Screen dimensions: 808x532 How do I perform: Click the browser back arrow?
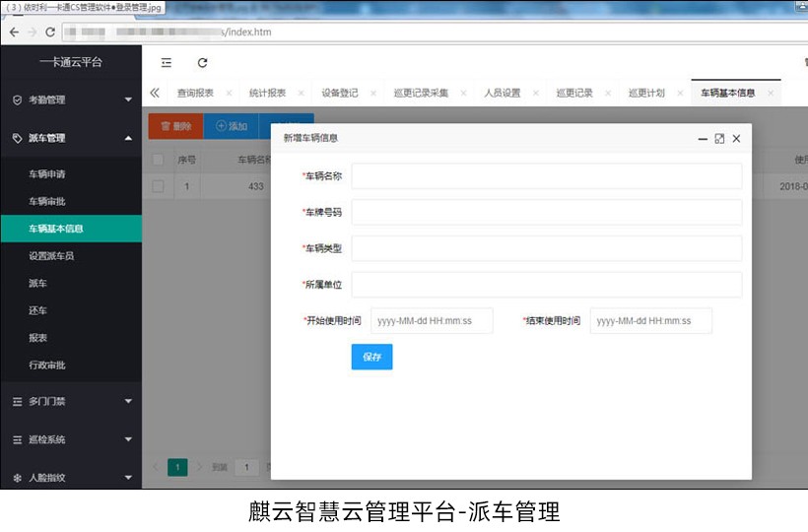click(x=14, y=32)
